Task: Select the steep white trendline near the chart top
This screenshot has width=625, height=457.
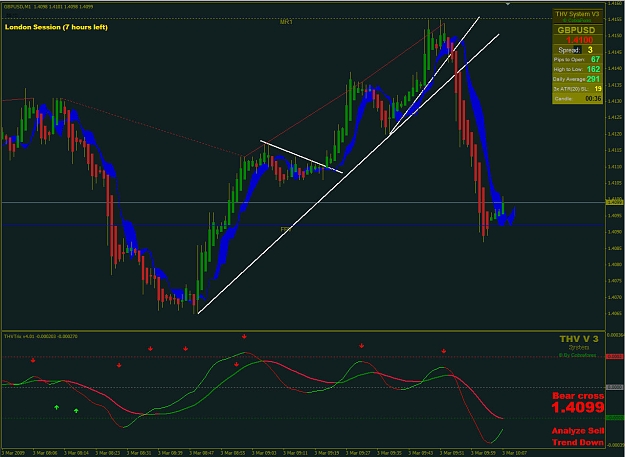Action: click(x=435, y=75)
